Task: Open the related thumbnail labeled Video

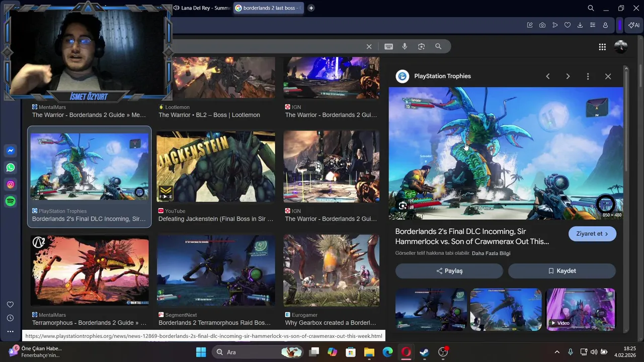Action: click(x=581, y=309)
